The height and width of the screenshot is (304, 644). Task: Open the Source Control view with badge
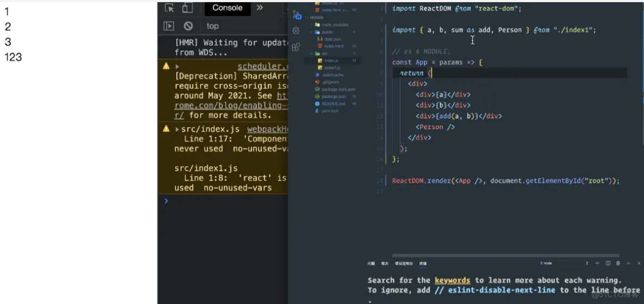[296, 15]
